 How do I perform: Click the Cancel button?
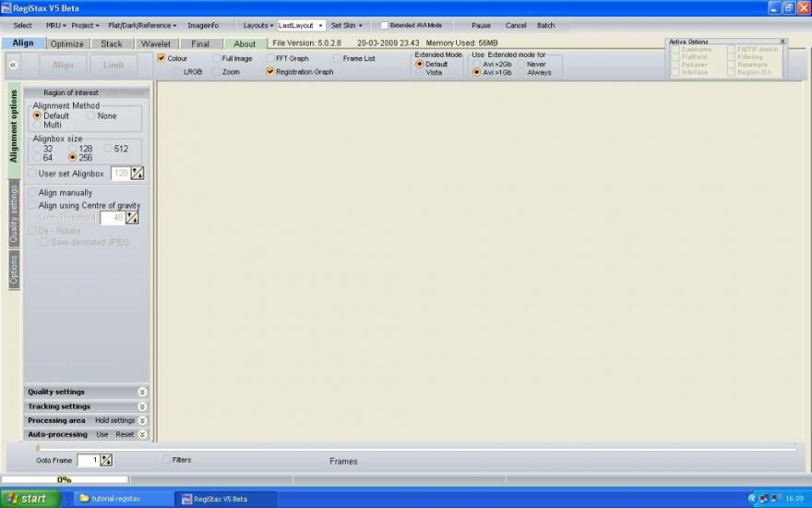(516, 26)
